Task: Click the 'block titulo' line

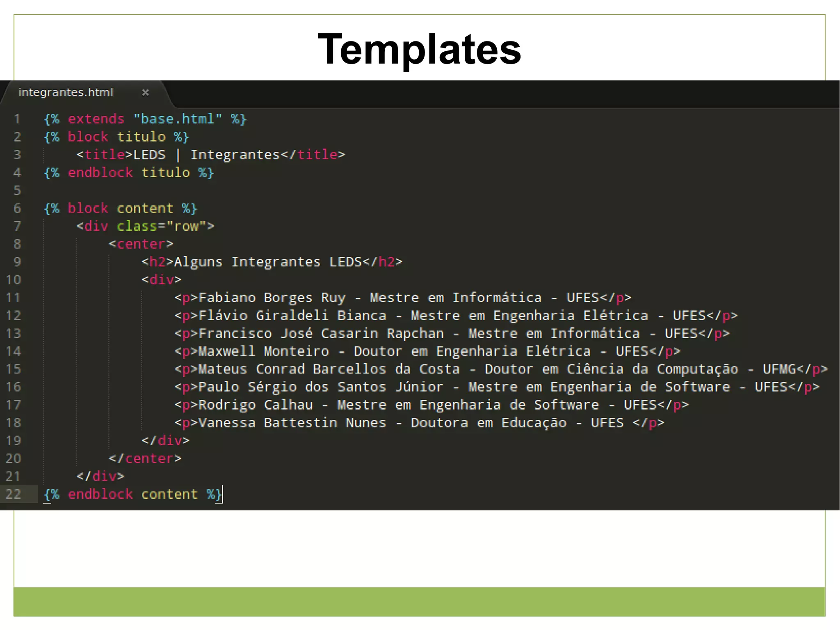Action: tap(116, 137)
